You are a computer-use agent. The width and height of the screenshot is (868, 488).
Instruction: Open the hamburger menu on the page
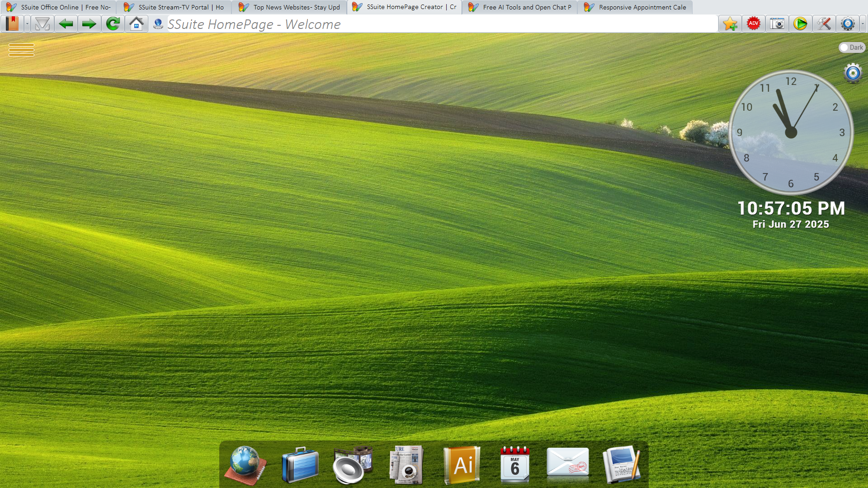[21, 50]
